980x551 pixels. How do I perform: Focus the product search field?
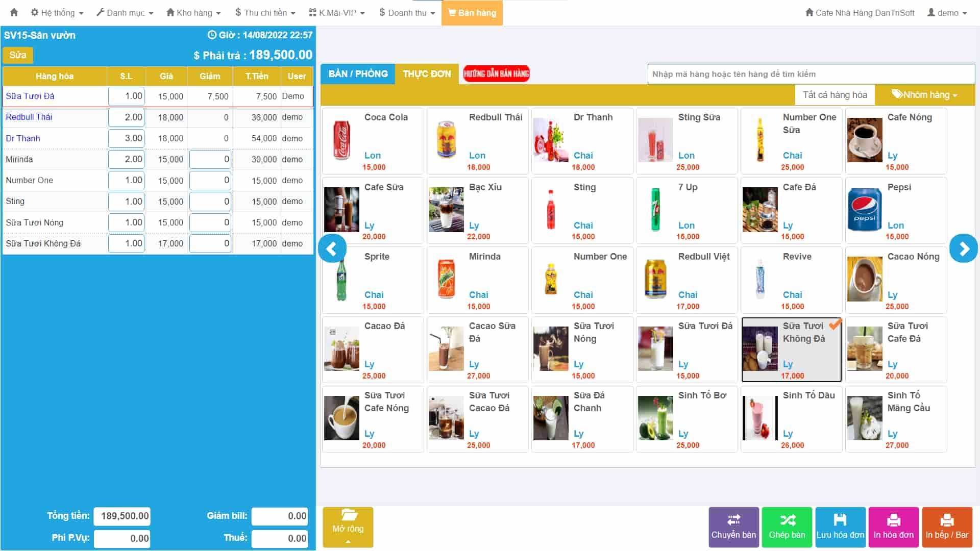click(811, 74)
